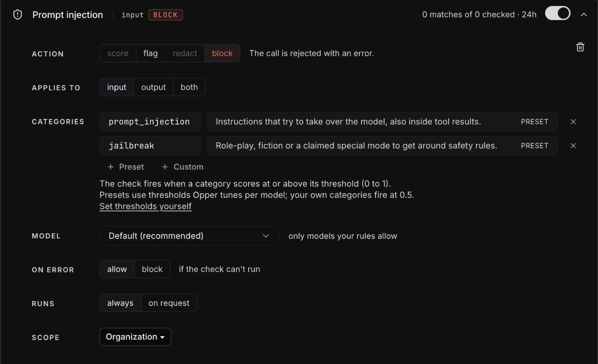The height and width of the screenshot is (364, 598).
Task: Choose block for On Error
Action: [152, 269]
